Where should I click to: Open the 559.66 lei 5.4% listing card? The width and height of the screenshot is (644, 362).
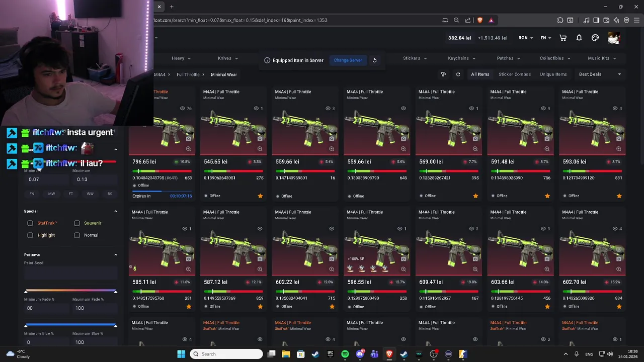(305, 143)
